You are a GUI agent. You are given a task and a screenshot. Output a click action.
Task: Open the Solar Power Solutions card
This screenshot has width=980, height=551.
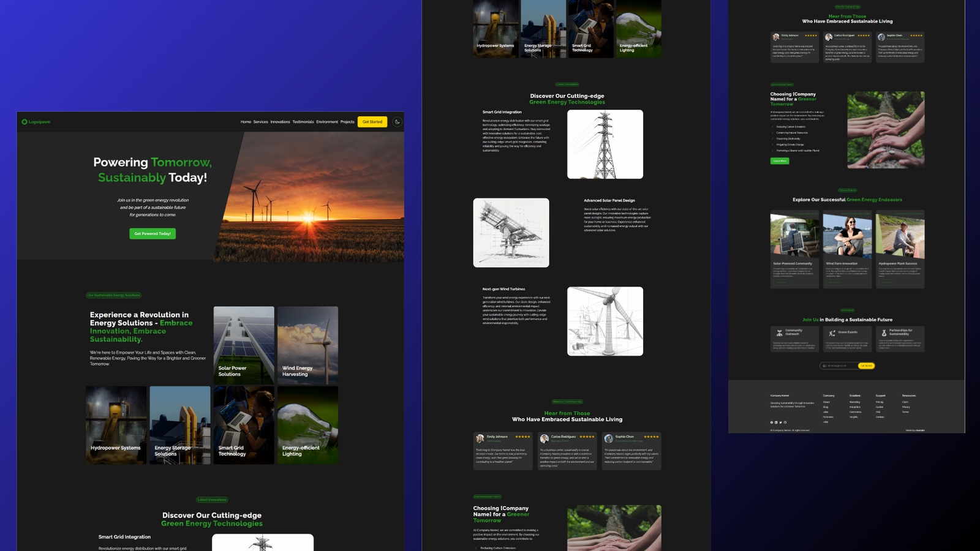(x=244, y=345)
